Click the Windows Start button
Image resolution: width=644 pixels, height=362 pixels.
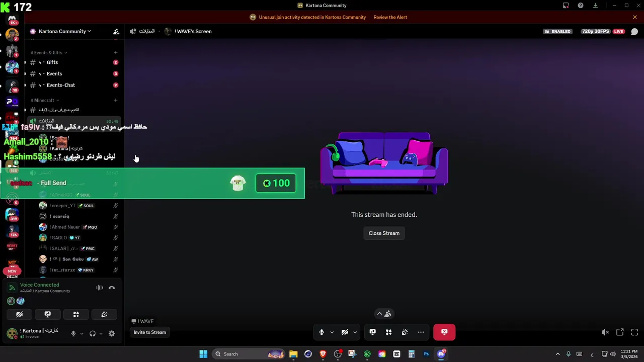[x=203, y=354]
